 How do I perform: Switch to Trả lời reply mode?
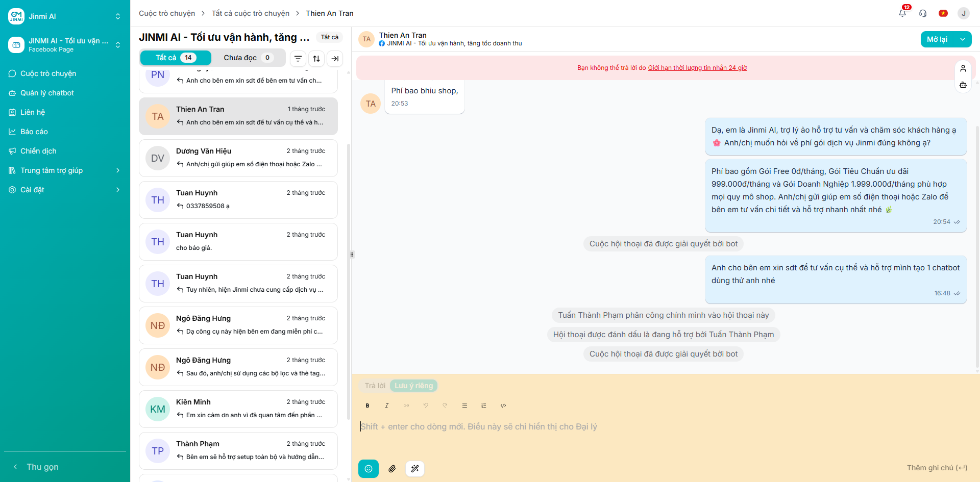click(375, 386)
